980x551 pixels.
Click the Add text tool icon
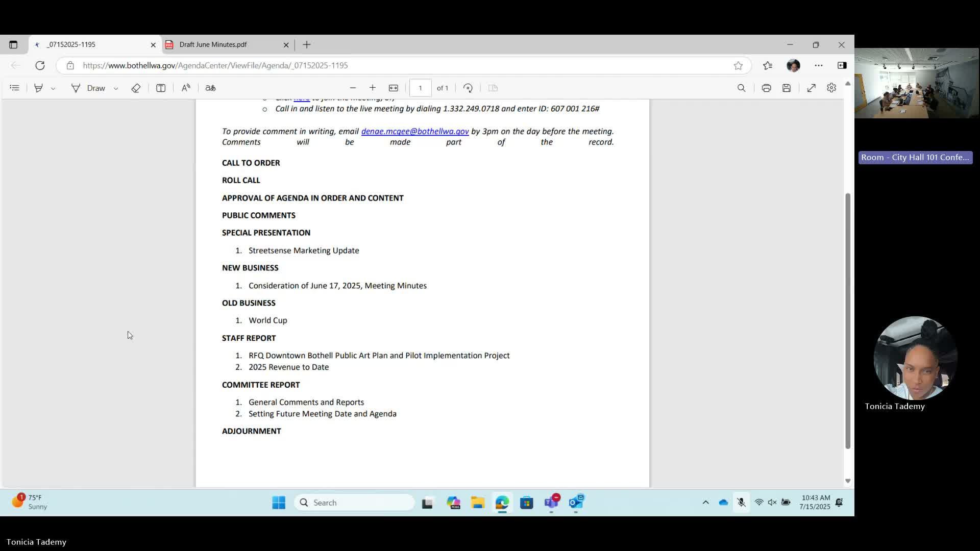(x=161, y=88)
